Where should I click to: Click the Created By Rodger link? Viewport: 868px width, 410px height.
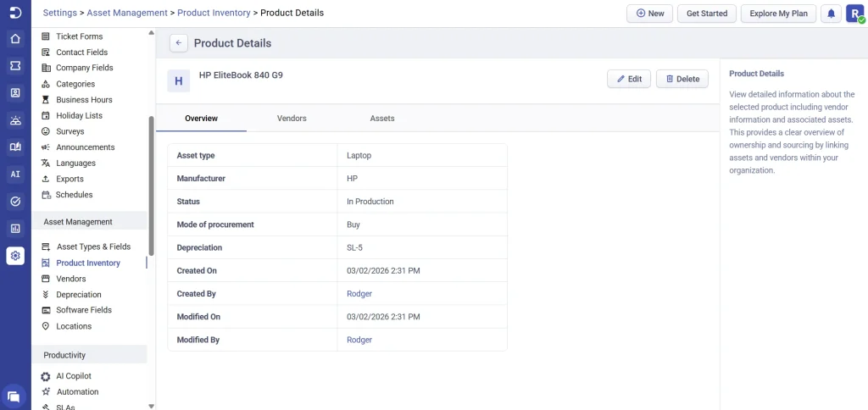(359, 294)
